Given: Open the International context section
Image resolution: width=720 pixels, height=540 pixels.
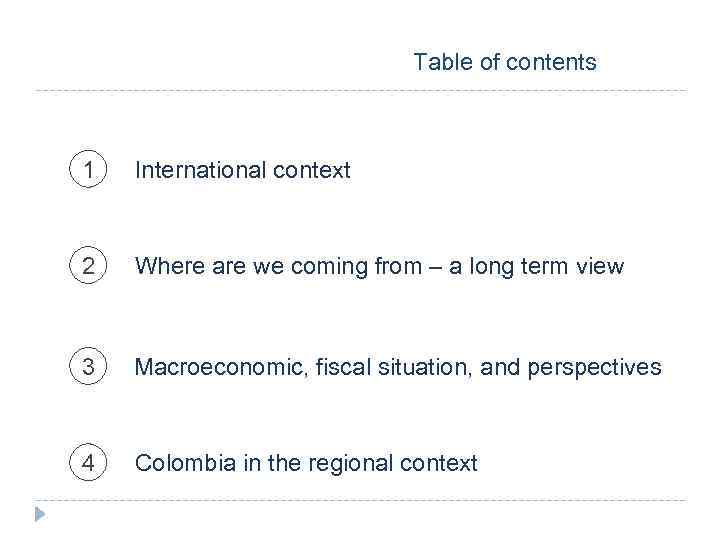Looking at the screenshot, I should (x=242, y=171).
